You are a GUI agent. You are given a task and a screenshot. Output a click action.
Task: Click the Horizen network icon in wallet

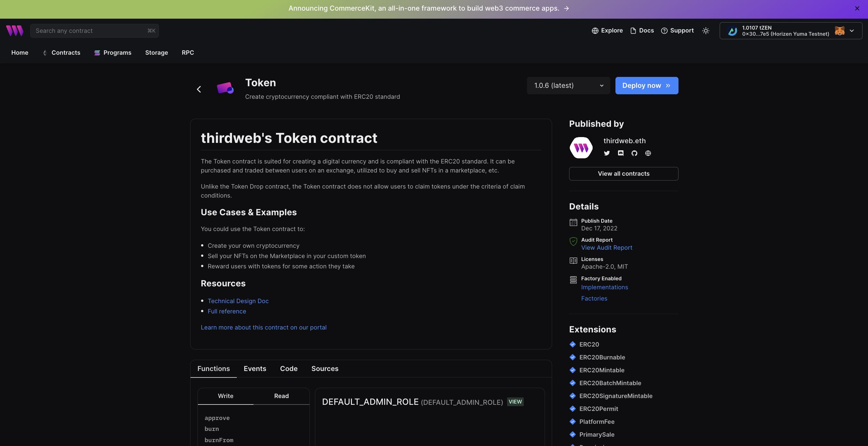point(732,31)
